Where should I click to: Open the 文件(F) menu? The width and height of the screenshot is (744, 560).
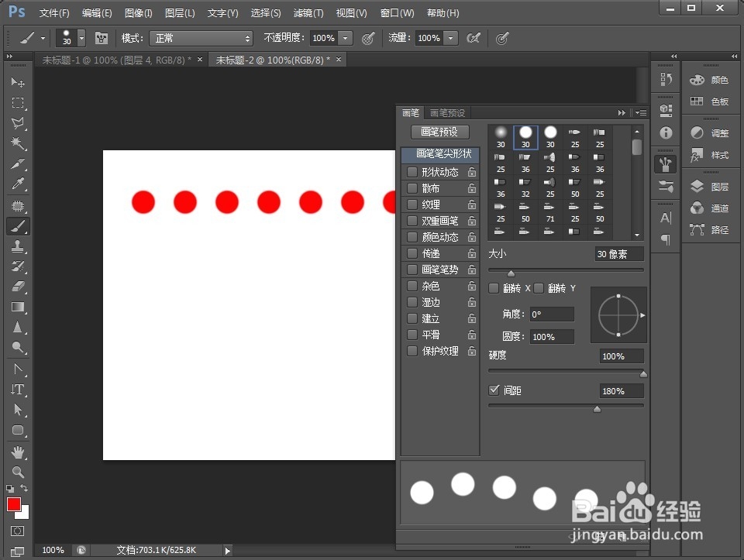coord(54,13)
